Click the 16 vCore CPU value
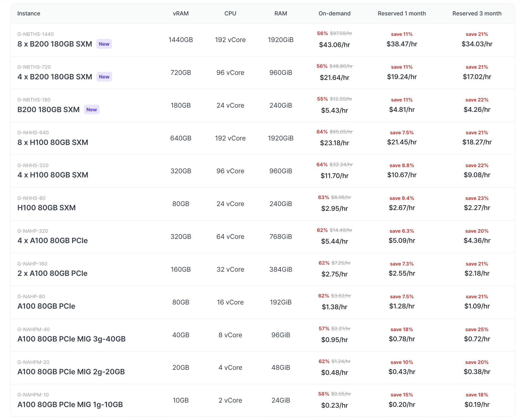Image resolution: width=520 pixels, height=420 pixels. click(230, 302)
